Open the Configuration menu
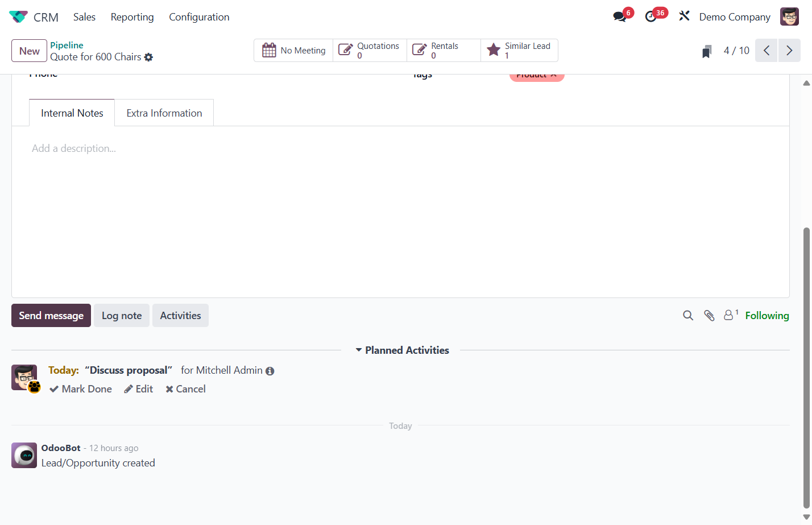This screenshot has width=812, height=525. click(x=199, y=17)
